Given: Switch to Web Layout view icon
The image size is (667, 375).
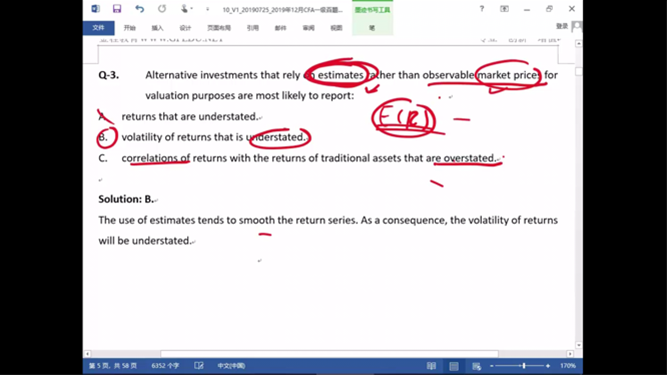Looking at the screenshot, I should [x=476, y=366].
